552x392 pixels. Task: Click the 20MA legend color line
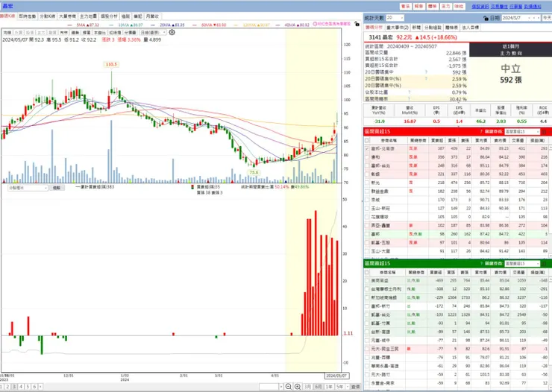pos(152,25)
